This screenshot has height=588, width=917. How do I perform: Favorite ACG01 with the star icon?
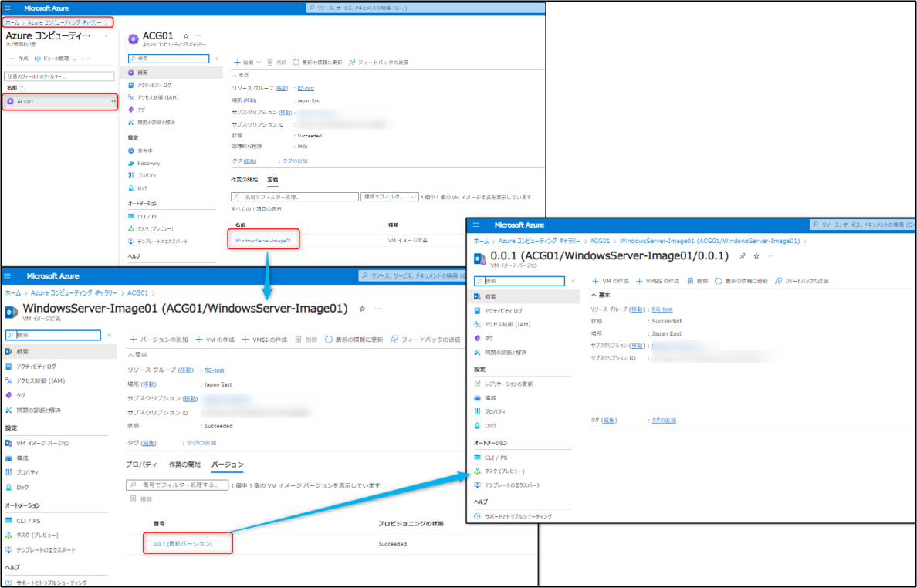(186, 36)
